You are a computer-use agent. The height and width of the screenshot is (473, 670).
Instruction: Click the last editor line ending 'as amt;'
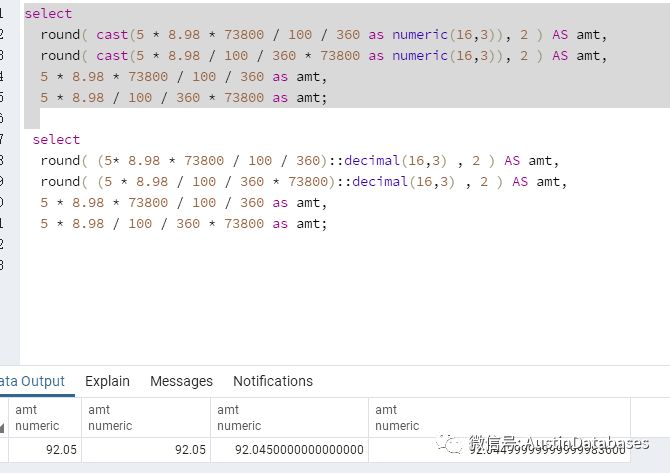pyautogui.click(x=184, y=224)
